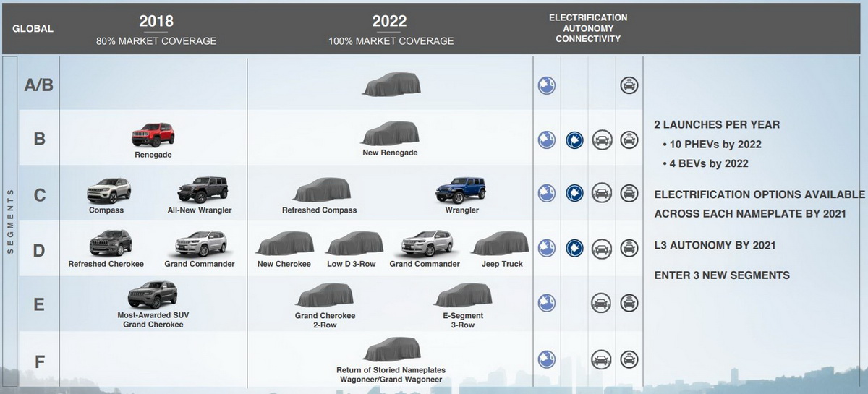The image size is (868, 394).
Task: Click the covered Low D 3-Row vehicle
Action: pyautogui.click(x=354, y=244)
